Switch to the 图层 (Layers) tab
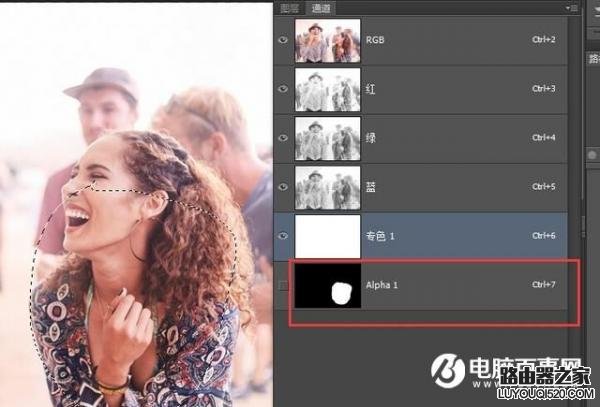600x407 pixels. click(x=289, y=8)
